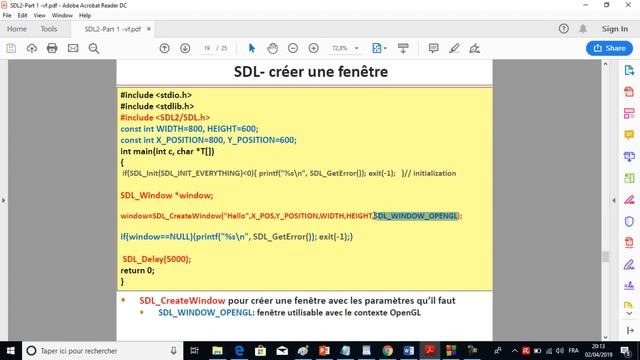The width and height of the screenshot is (640, 360).
Task: Click the read mode scrolling icon
Action: 403,48
